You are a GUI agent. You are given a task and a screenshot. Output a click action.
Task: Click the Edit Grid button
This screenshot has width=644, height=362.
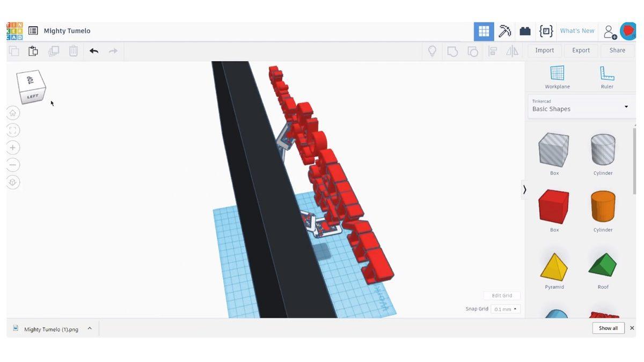tap(501, 294)
